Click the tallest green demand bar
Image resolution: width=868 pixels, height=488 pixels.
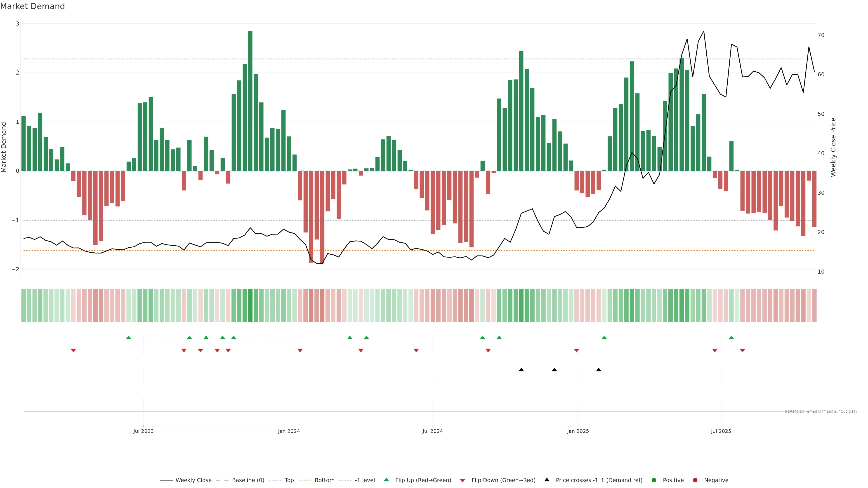[x=250, y=101]
